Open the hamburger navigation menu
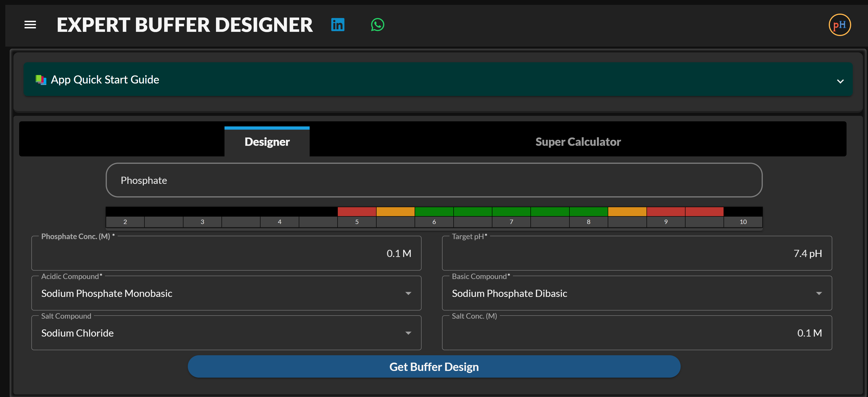This screenshot has height=397, width=868. [30, 25]
